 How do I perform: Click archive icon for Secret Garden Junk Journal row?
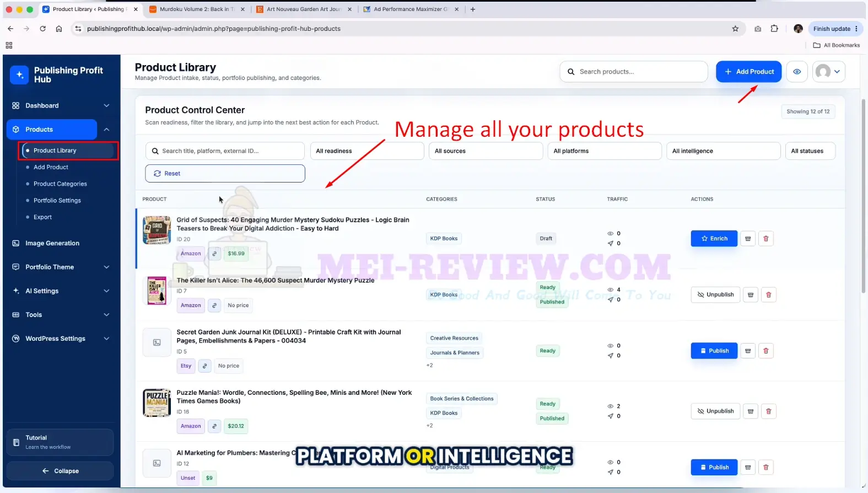click(748, 351)
